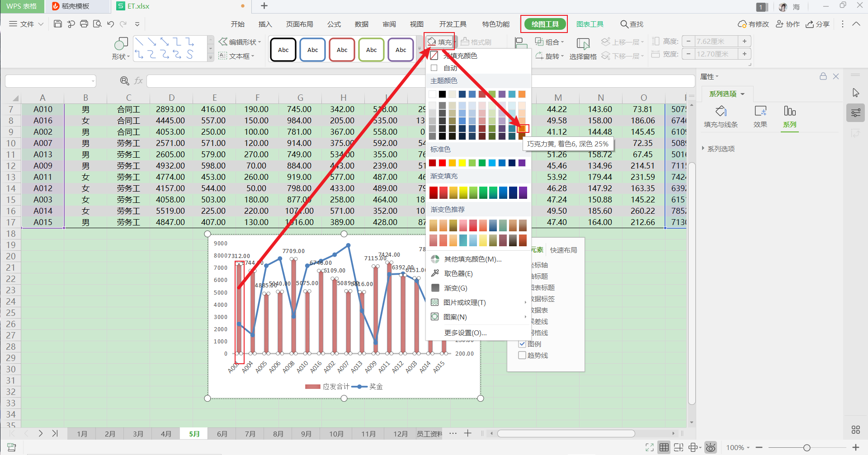Increase height with plus stepper
The image size is (868, 455).
tap(744, 41)
